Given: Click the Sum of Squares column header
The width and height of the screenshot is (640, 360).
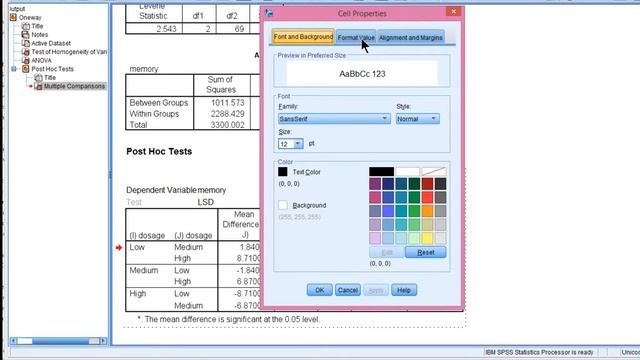Looking at the screenshot, I should pos(221,84).
